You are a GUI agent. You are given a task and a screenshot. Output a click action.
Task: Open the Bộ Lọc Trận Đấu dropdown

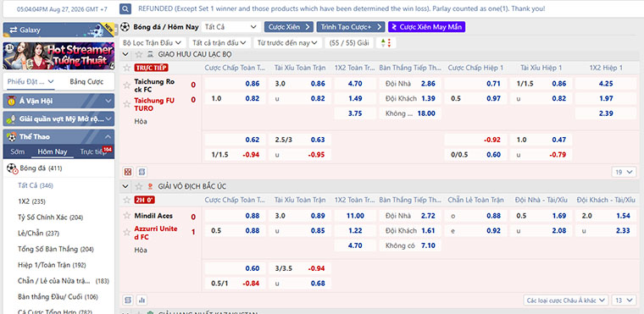(152, 42)
